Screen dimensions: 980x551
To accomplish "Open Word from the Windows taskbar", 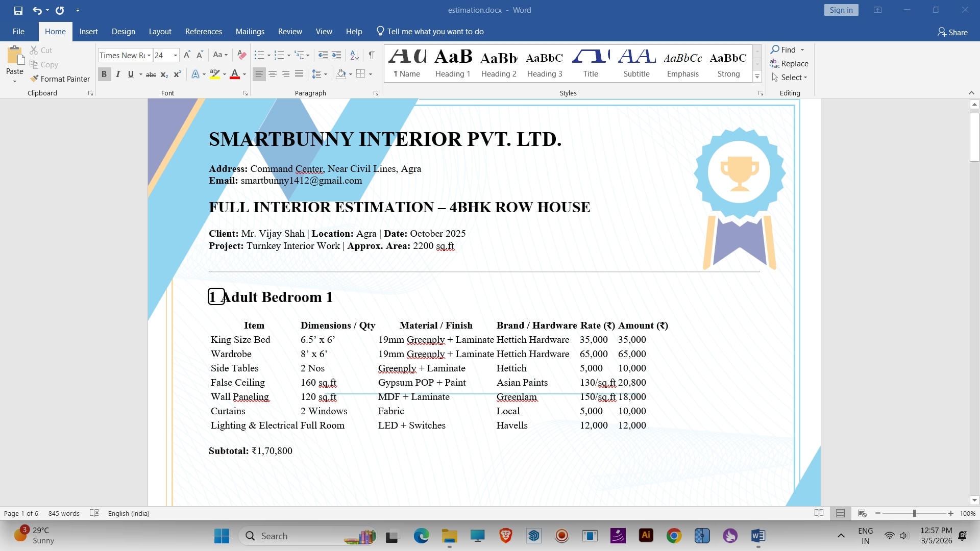I will pos(758,536).
